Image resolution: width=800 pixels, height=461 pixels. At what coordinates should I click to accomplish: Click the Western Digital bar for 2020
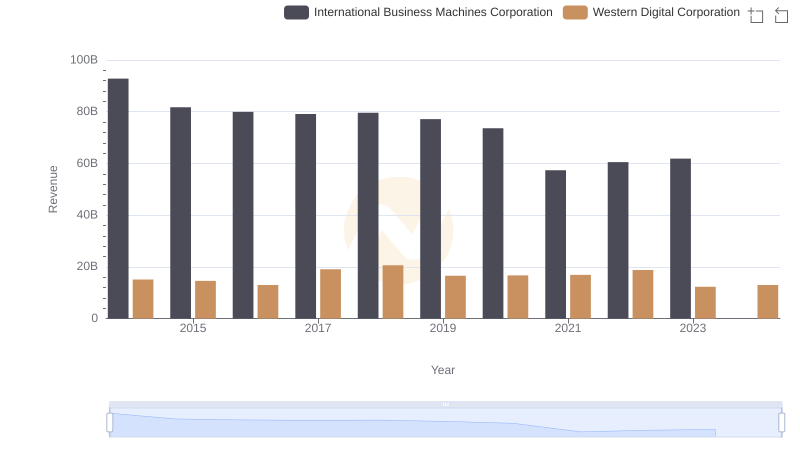[518, 297]
